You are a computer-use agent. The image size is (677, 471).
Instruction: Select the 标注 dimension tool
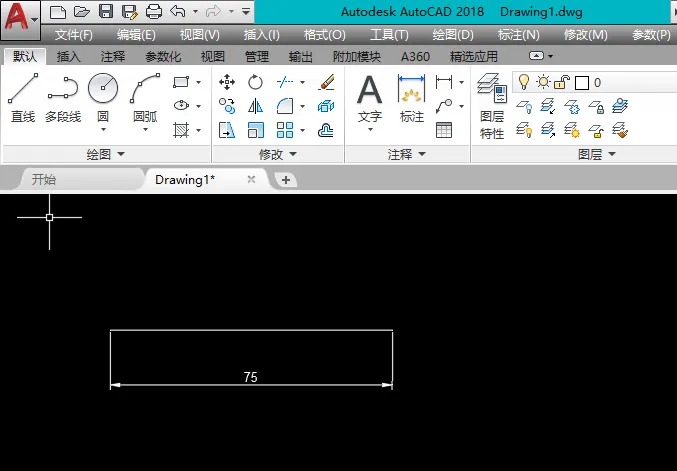[x=411, y=98]
